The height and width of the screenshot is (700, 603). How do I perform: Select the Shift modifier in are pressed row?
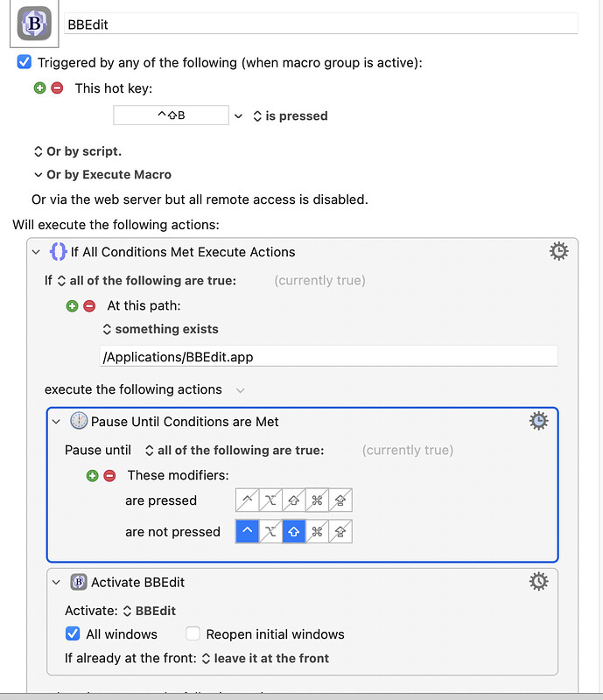click(292, 500)
